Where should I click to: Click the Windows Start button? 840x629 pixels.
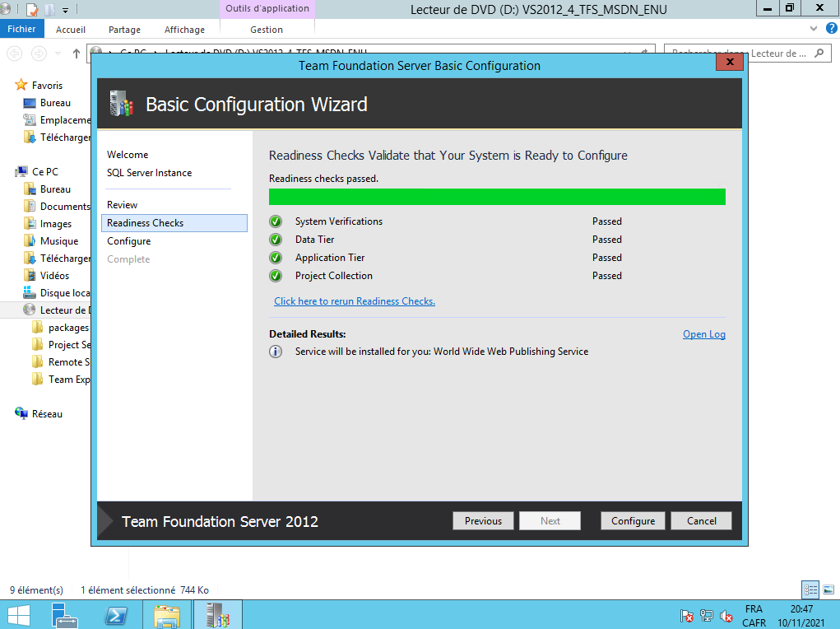[19, 615]
